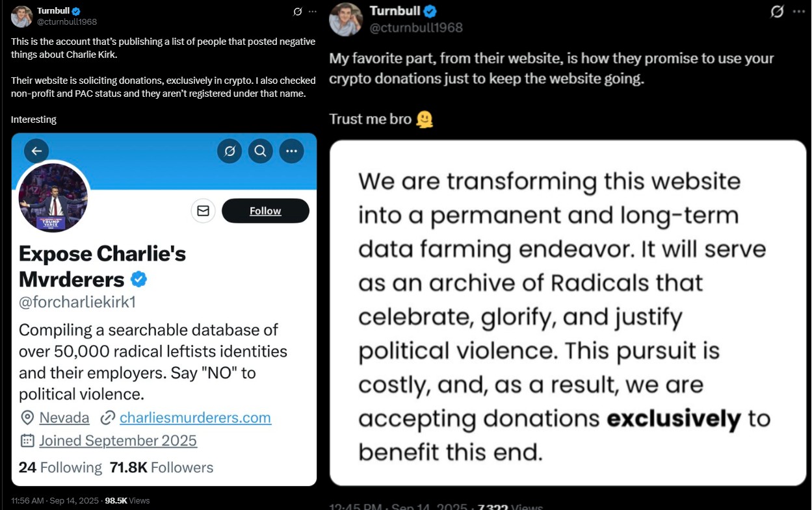Open more options on the "Interesting" post
Screen dimensions: 812x510
313,12
